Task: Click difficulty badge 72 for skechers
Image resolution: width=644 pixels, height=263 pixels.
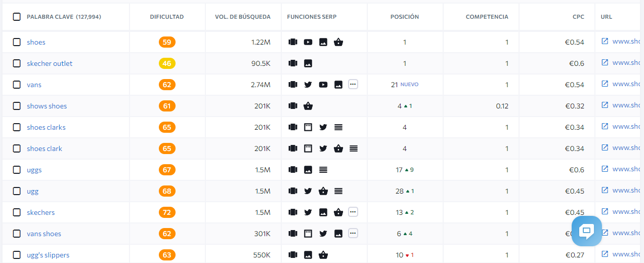Action: tap(167, 212)
